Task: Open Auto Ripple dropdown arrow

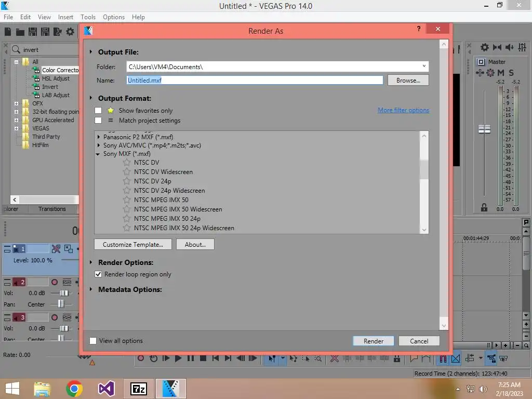Action: pos(481,358)
